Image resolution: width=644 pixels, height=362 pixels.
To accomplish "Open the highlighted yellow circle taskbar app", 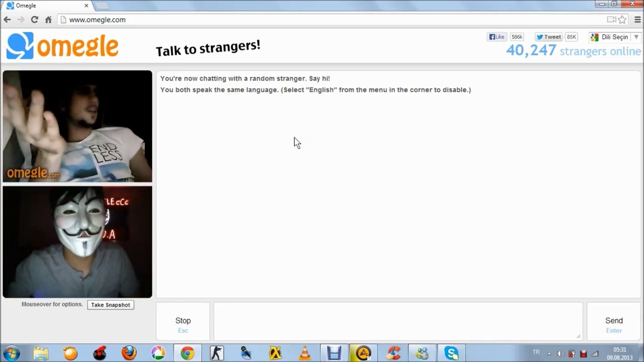I will pyautogui.click(x=363, y=353).
